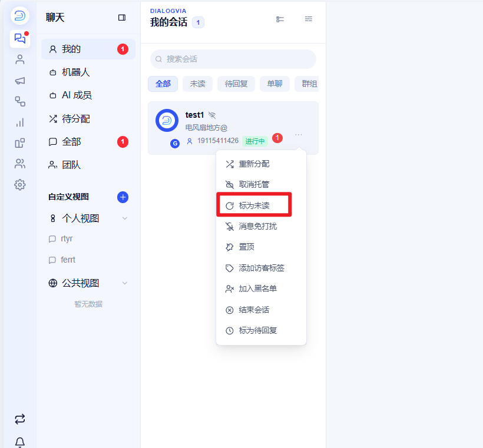Select the 单聊 filter tab
The height and width of the screenshot is (448, 483).
point(274,84)
